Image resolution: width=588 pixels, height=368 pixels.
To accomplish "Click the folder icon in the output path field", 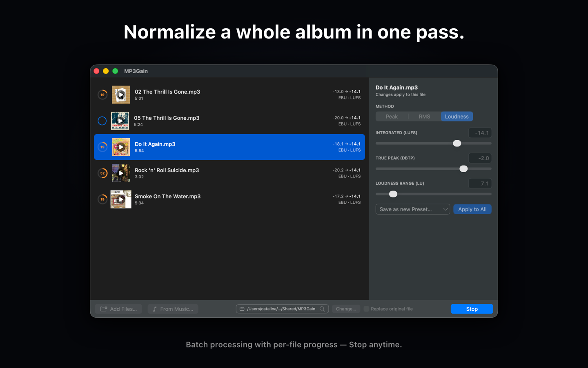I will [x=242, y=309].
